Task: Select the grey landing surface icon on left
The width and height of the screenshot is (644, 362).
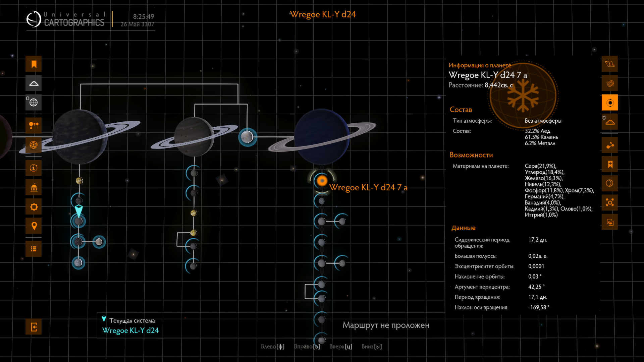Action: tap(34, 83)
